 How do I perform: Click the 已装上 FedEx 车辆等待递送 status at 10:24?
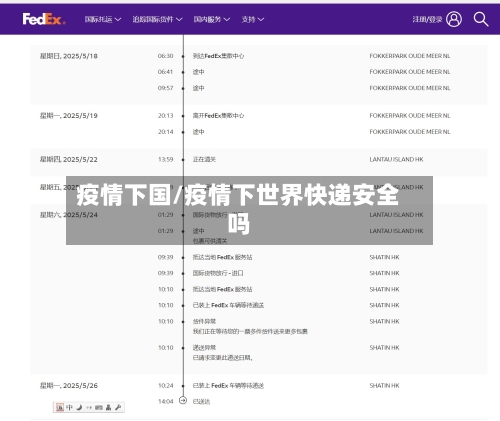[228, 386]
